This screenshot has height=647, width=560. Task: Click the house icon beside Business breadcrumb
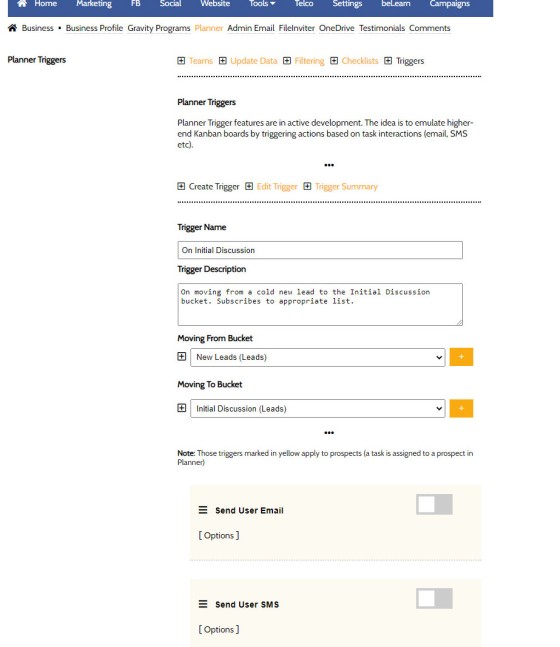click(x=12, y=28)
